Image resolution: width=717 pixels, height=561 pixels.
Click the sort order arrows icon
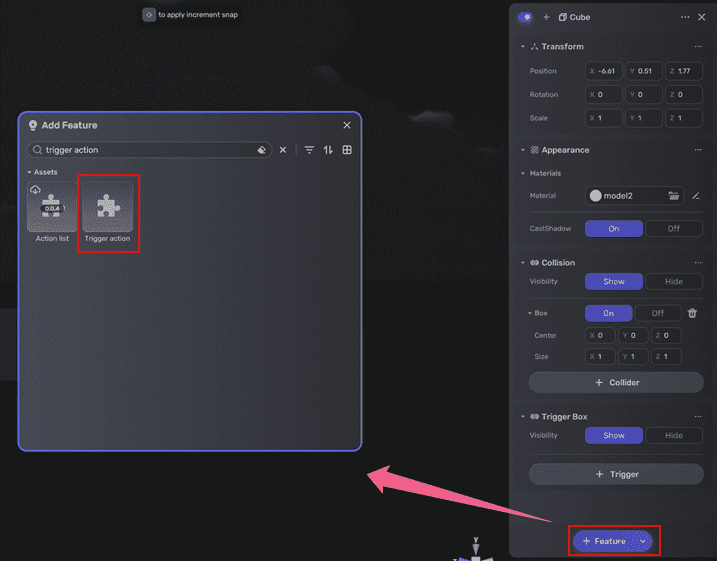pyautogui.click(x=327, y=150)
